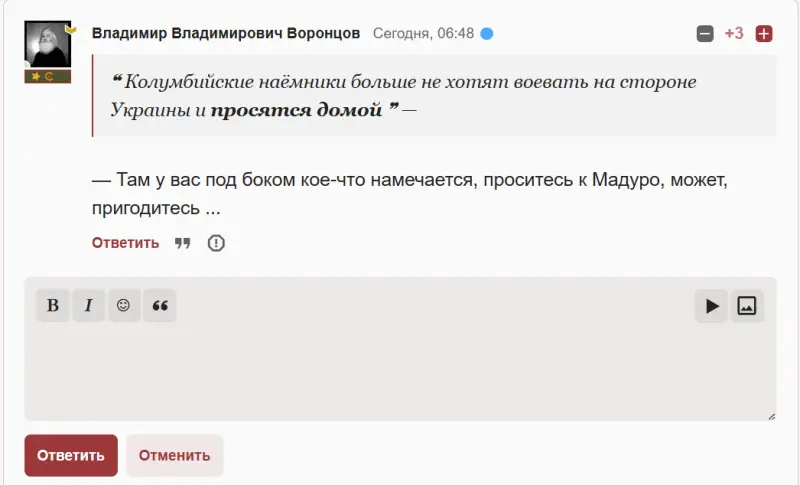Click the rank badge under the avatar

click(47, 76)
